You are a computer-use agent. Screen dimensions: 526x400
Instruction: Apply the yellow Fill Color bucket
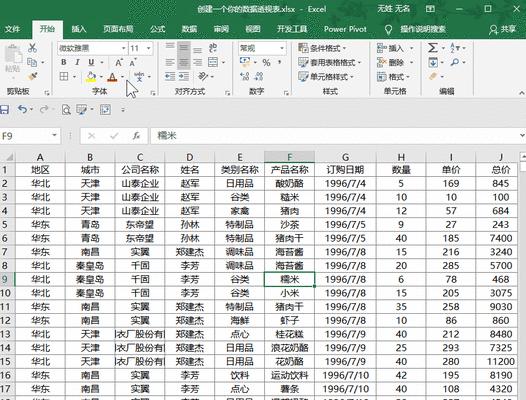(x=91, y=77)
